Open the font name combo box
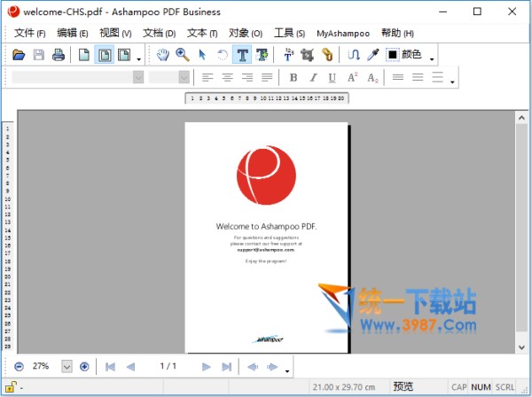532x397 pixels. [78, 77]
